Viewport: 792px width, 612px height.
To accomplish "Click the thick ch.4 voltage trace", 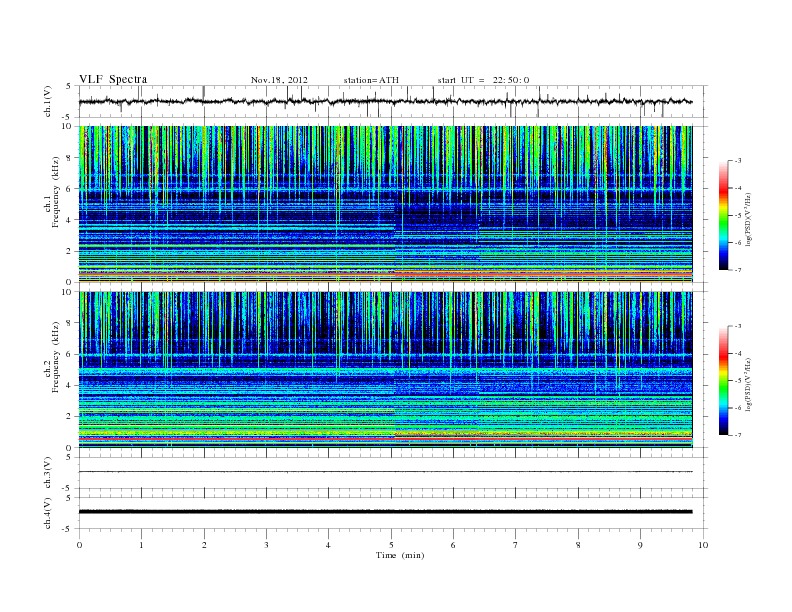I will [x=385, y=512].
